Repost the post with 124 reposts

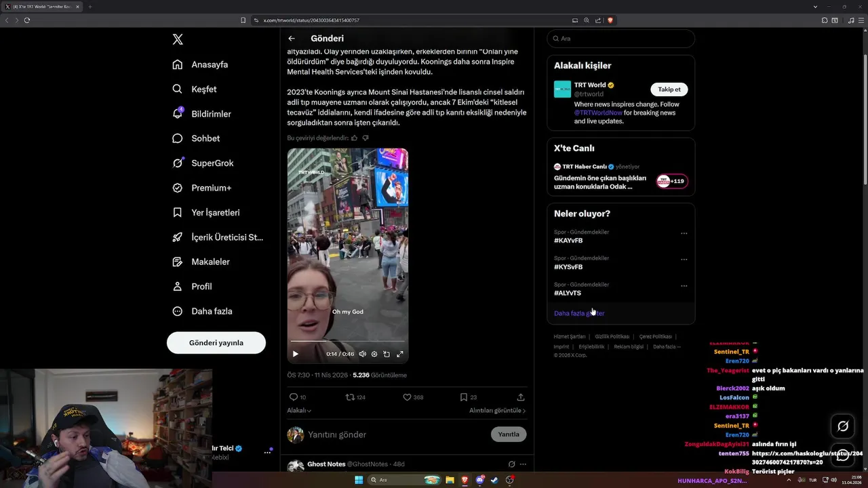[350, 397]
